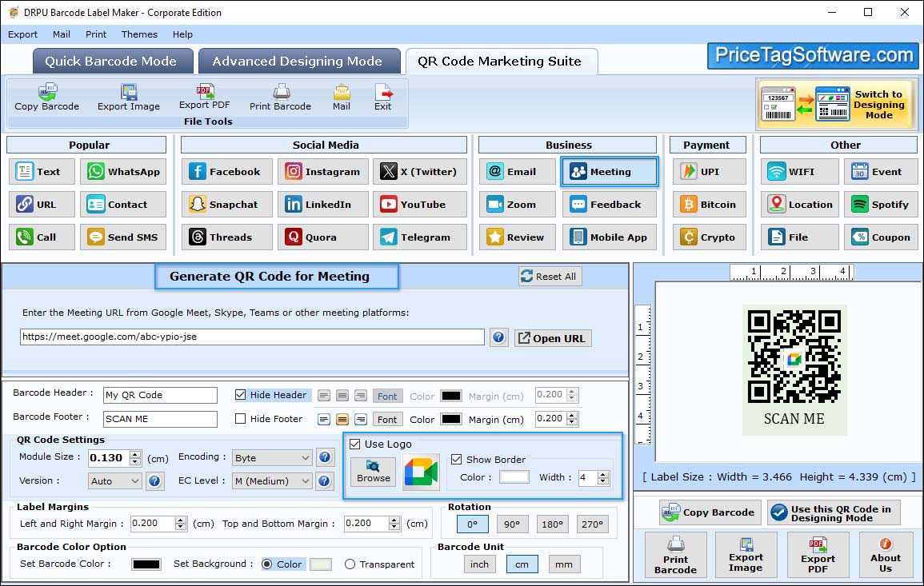
Task: Increase the Top and Bottom Margin value
Action: click(x=394, y=520)
